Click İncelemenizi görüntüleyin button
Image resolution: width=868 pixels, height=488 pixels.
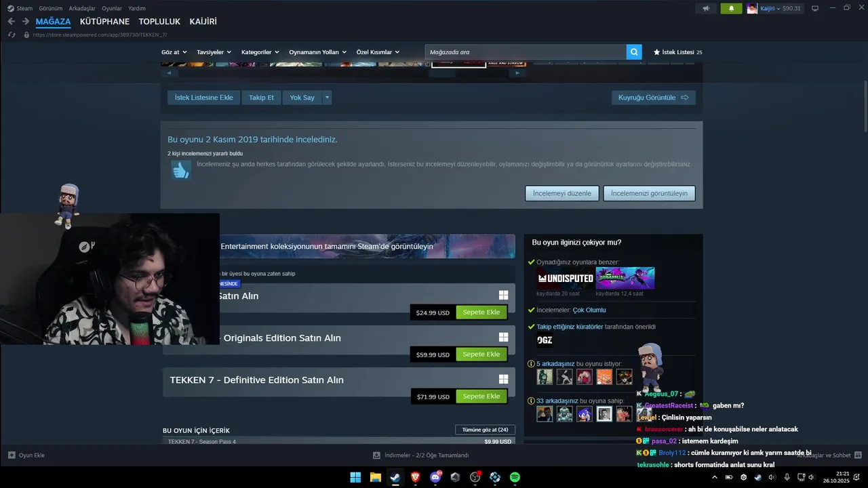click(x=649, y=193)
